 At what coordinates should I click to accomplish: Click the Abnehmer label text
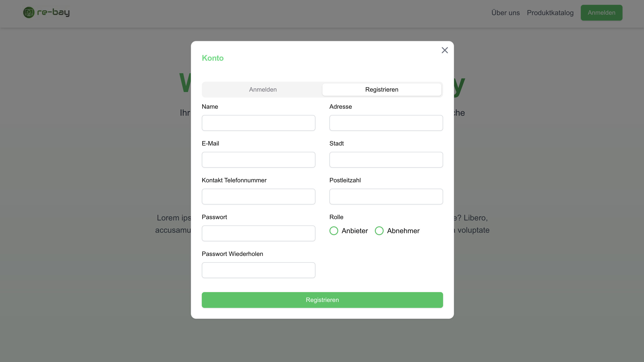[x=403, y=231]
